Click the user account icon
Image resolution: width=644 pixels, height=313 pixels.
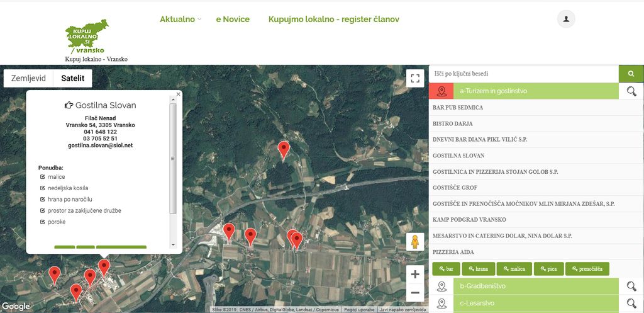click(566, 19)
